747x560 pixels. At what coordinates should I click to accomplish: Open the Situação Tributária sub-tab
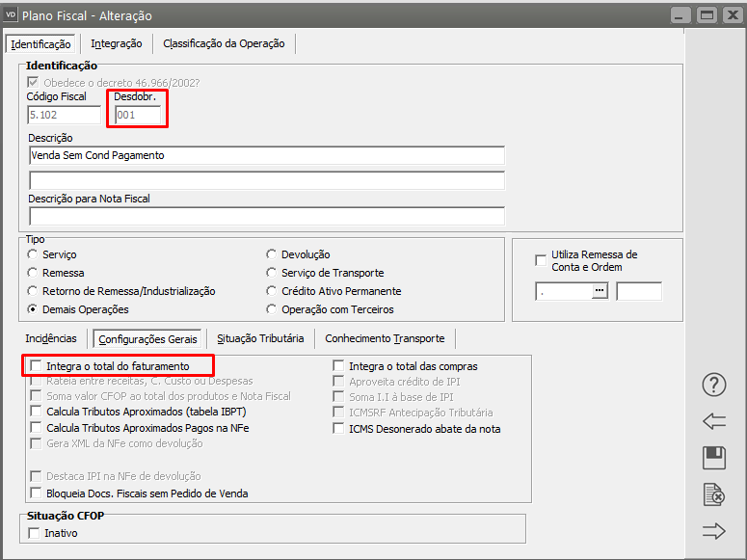(x=260, y=338)
